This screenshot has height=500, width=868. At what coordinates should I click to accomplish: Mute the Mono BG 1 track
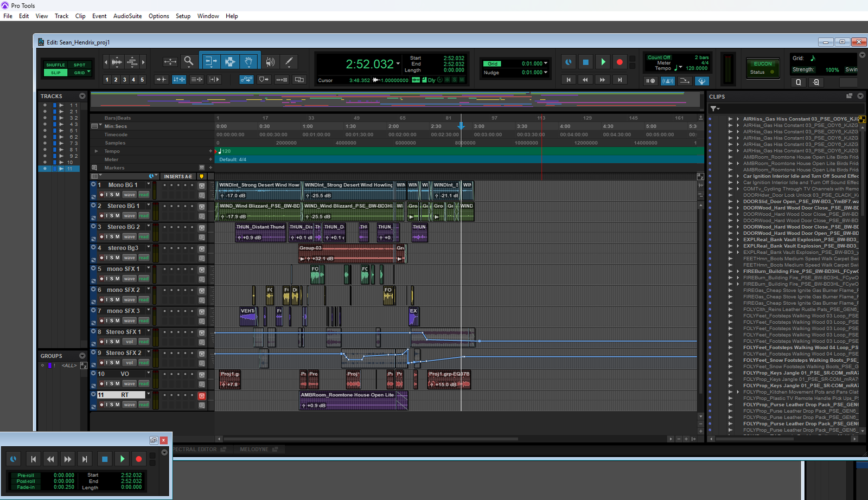coord(118,195)
